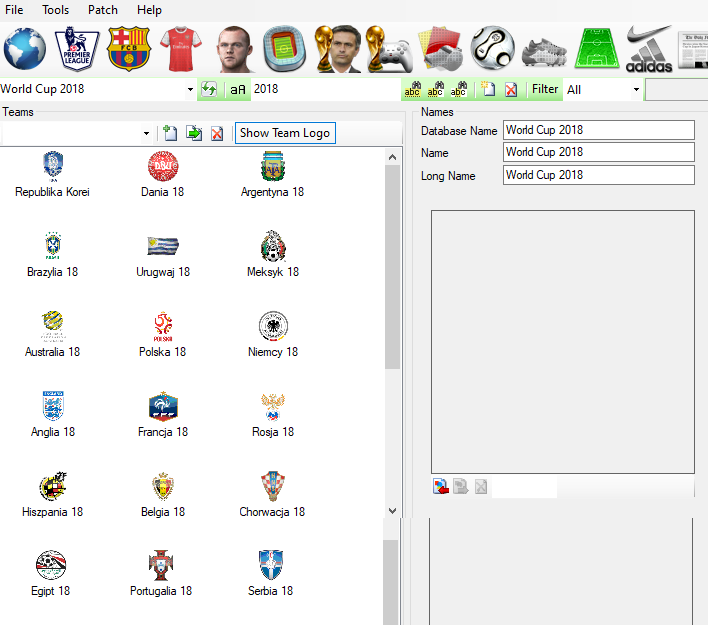Open the red Arsenal kit icon
Screen dimensions: 708x625
(x=181, y=48)
